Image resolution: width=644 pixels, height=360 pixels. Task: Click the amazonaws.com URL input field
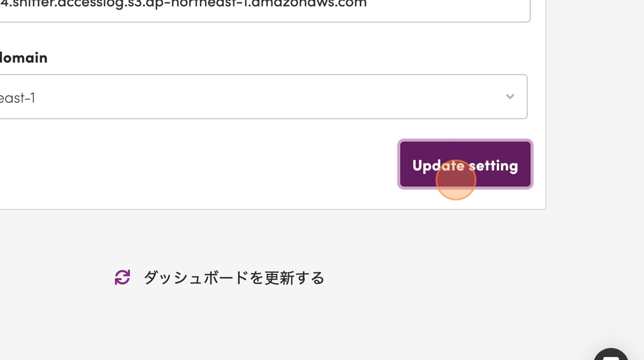(265, 8)
